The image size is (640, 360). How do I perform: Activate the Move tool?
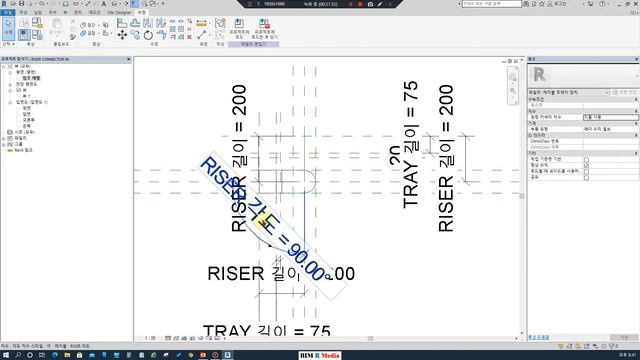(x=122, y=36)
